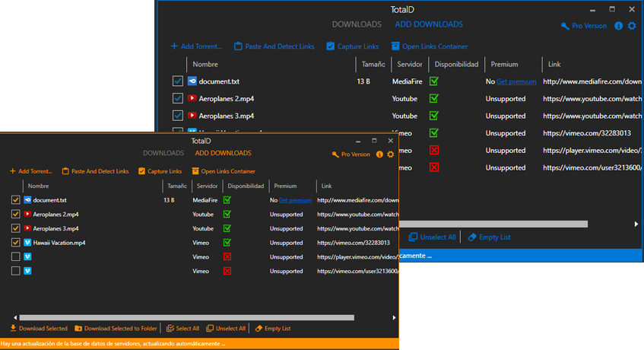Click the 13 B size cell, orange window
Screen dimensions: 644x350
pyautogui.click(x=169, y=200)
